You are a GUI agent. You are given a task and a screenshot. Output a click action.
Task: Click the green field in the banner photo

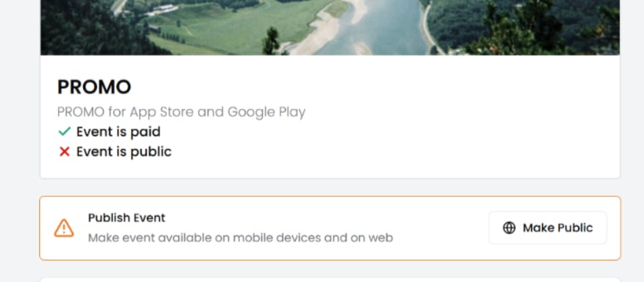[x=223, y=27]
